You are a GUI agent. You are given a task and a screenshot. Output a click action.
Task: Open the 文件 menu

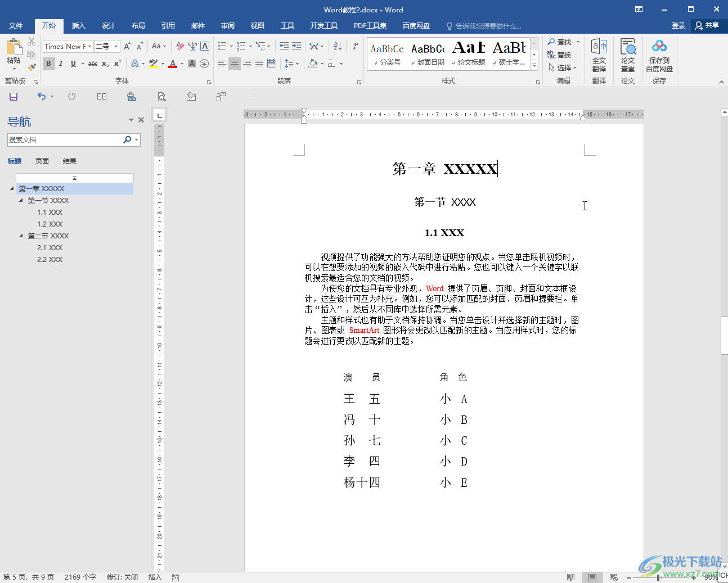coord(16,26)
